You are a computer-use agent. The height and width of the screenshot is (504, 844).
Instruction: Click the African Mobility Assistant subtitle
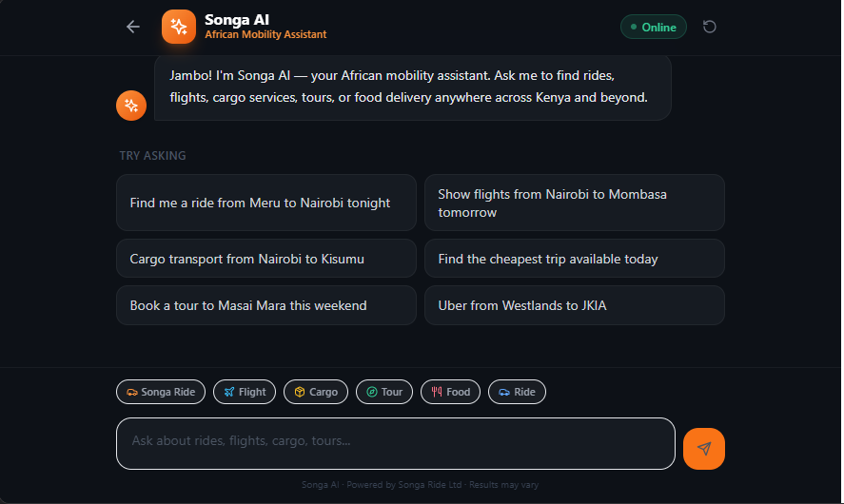(265, 34)
